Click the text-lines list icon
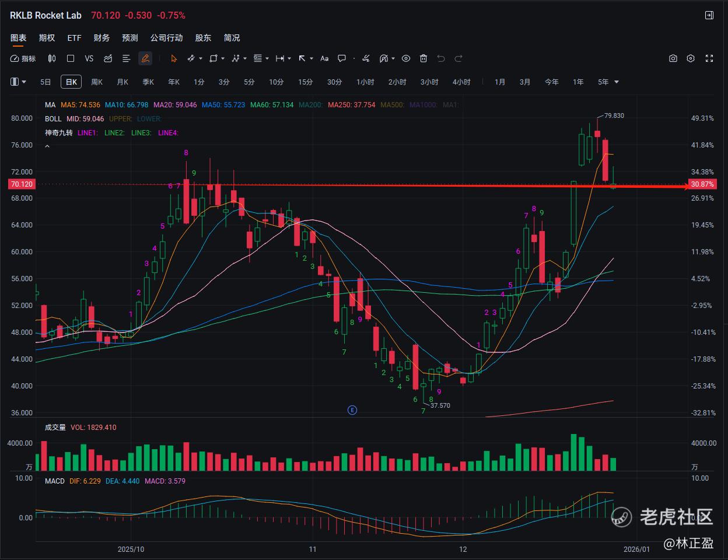The image size is (728, 560). [126, 58]
